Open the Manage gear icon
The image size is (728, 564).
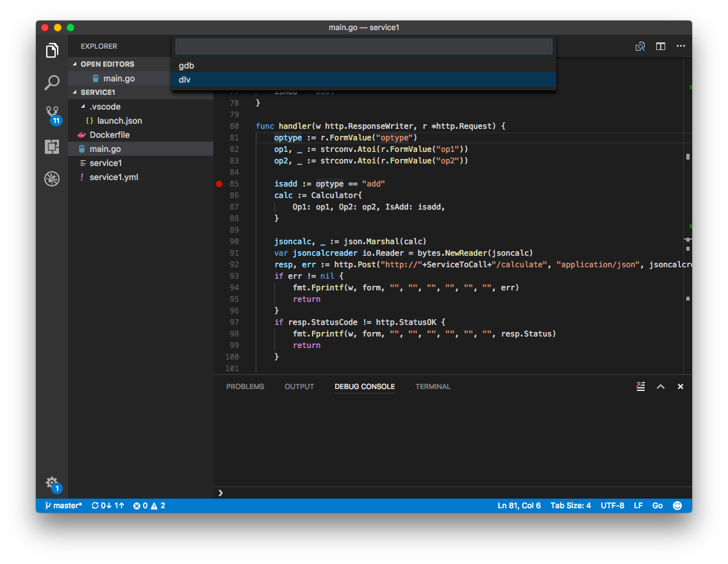click(53, 484)
